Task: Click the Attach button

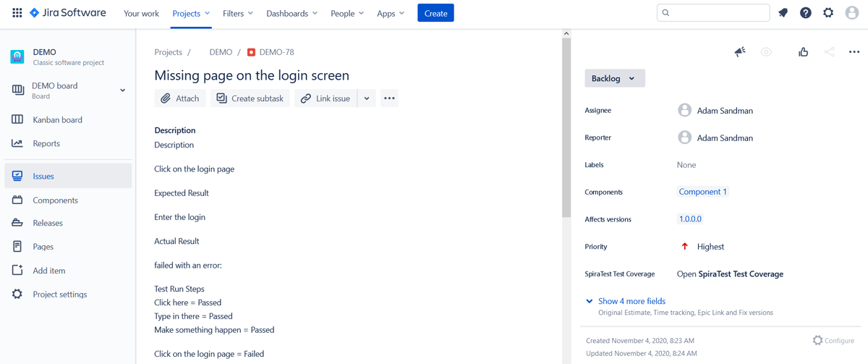Action: (180, 98)
